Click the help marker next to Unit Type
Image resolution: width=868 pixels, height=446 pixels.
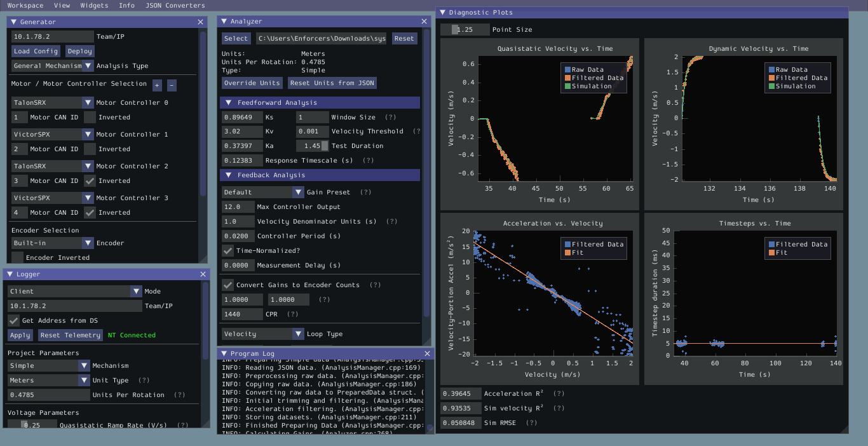144,380
